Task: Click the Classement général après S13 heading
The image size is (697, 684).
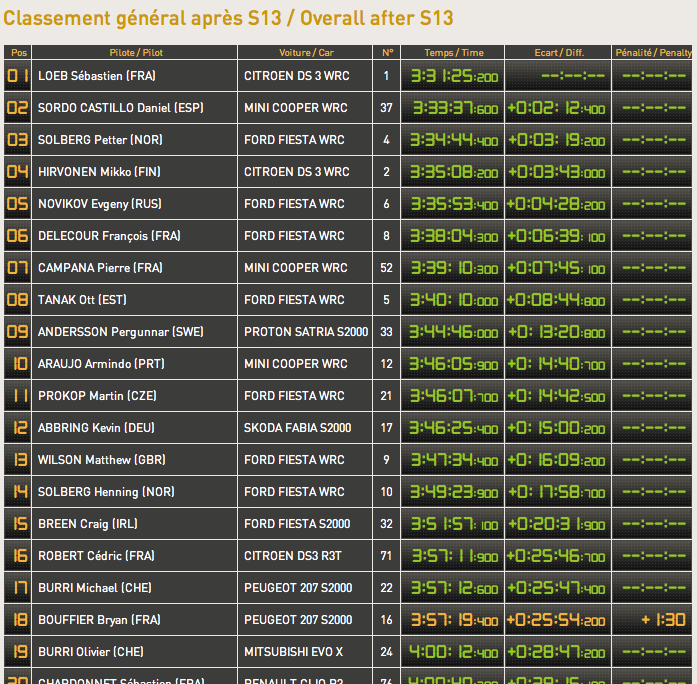Action: (x=228, y=18)
